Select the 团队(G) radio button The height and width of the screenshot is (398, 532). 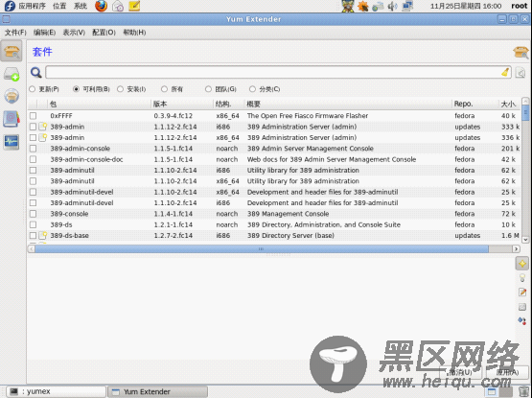tap(208, 89)
